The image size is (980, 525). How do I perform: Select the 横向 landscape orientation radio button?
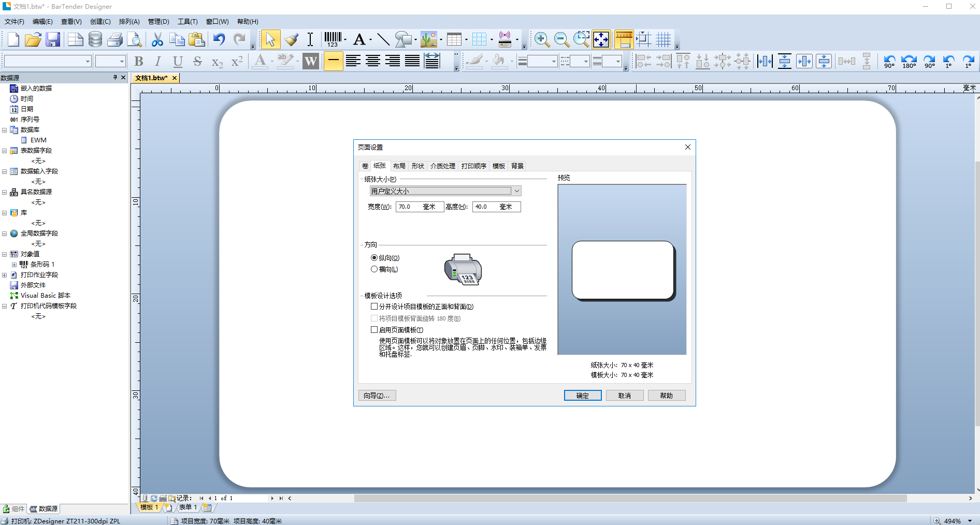click(x=374, y=269)
